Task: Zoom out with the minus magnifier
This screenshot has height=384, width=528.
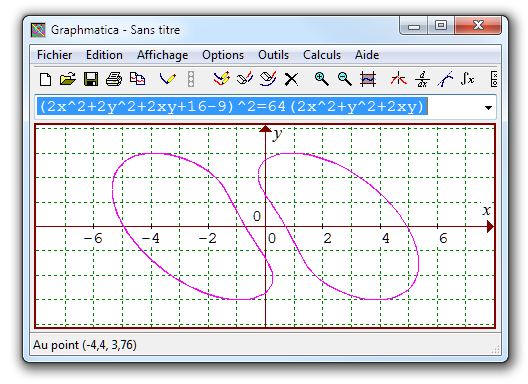Action: point(344,79)
